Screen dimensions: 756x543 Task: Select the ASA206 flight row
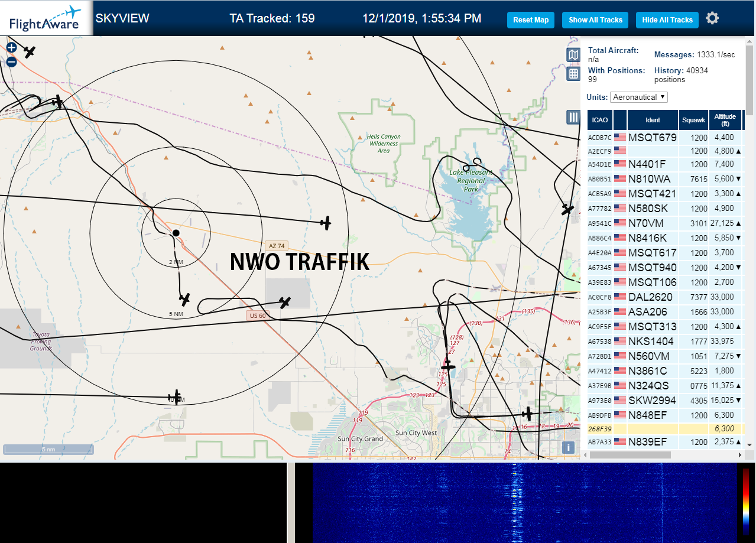666,311
